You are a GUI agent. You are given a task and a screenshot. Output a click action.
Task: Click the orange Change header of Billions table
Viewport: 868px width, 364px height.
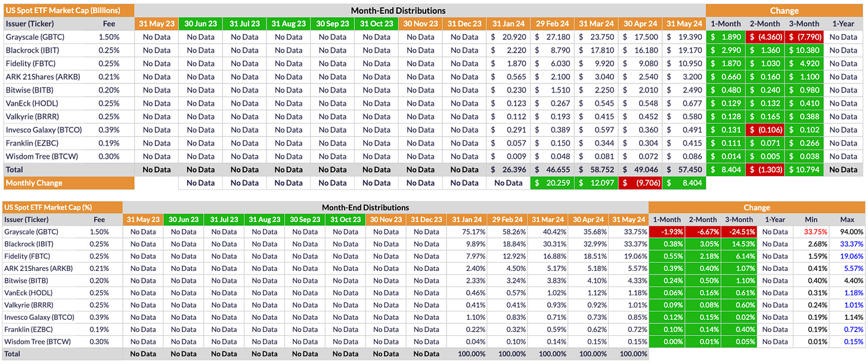(785, 10)
